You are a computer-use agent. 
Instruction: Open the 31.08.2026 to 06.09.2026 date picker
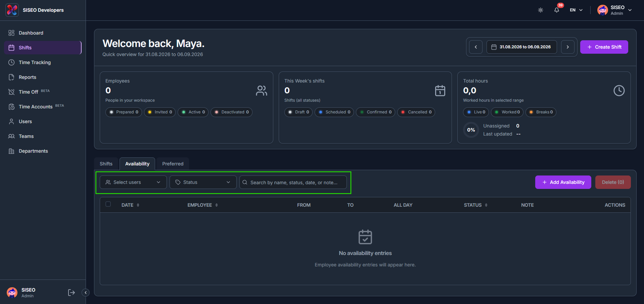click(x=522, y=47)
